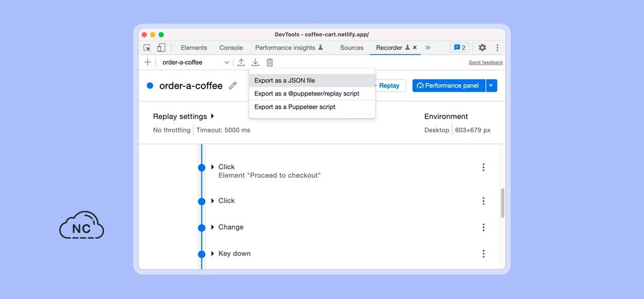Click the Replay button
The width and height of the screenshot is (644, 299).
(389, 86)
